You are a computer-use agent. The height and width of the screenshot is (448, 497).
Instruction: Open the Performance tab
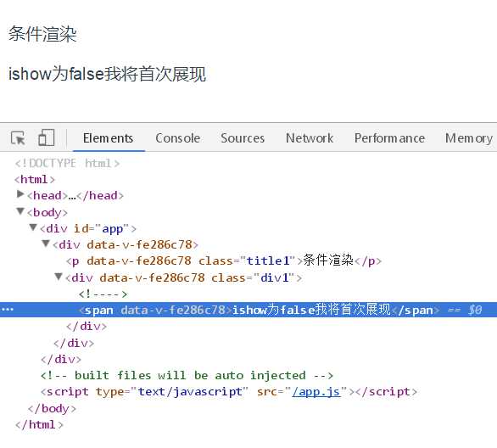tap(389, 138)
